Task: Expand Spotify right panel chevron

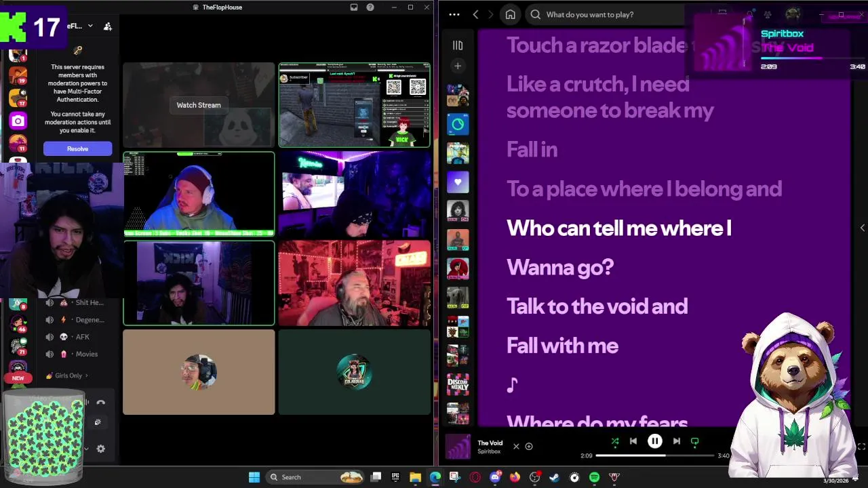Action: tap(862, 228)
